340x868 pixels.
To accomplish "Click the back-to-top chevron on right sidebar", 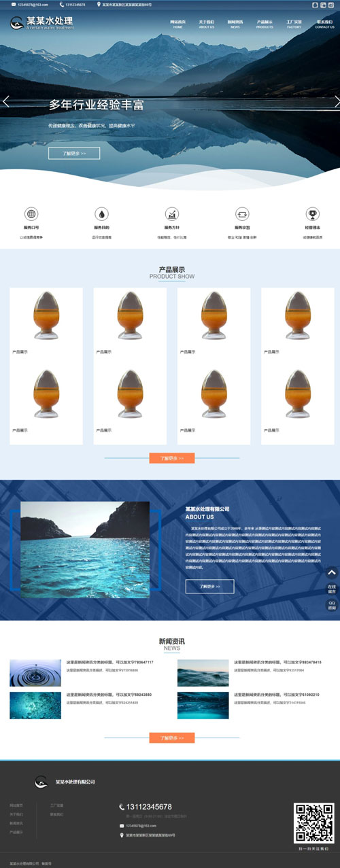I will tap(332, 573).
